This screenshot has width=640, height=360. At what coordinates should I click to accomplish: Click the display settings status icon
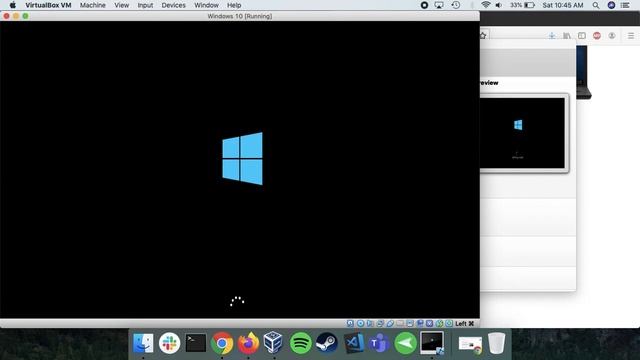pyautogui.click(x=410, y=323)
